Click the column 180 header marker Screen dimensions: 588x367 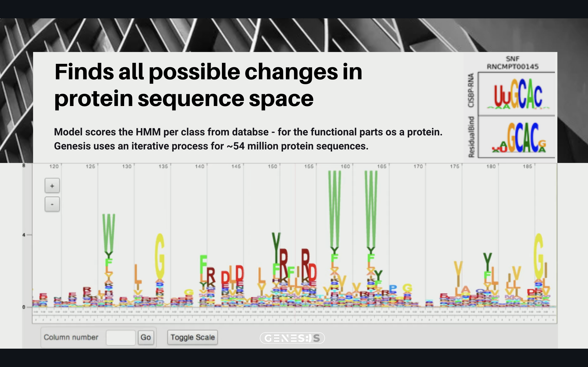491,167
